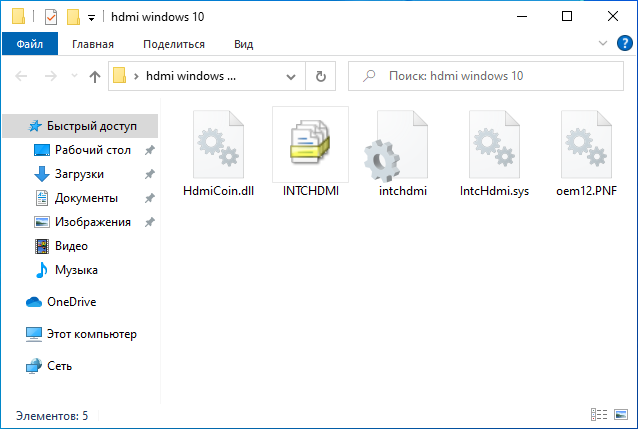Open quick access toolbar customize dropdown
The height and width of the screenshot is (429, 638).
pyautogui.click(x=92, y=18)
